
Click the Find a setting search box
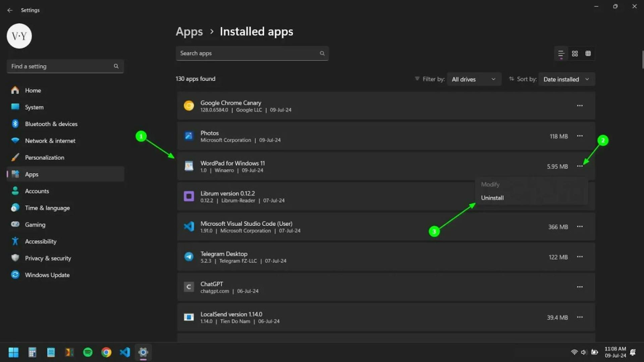click(x=62, y=66)
